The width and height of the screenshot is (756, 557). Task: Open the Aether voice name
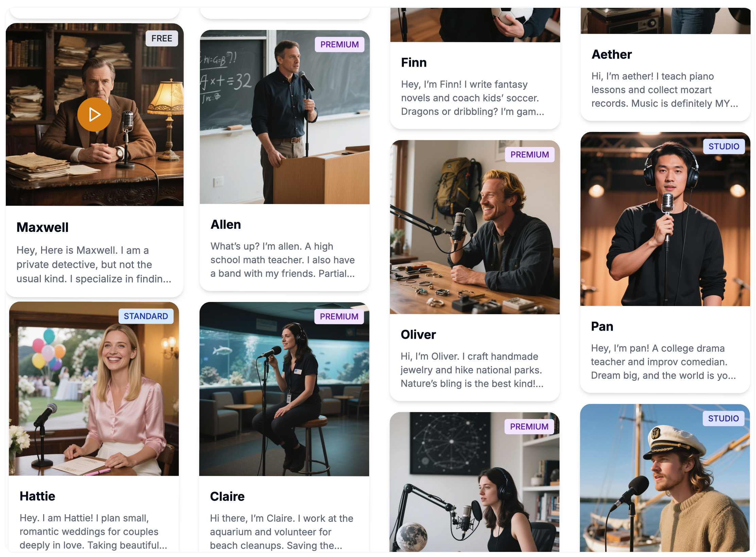(612, 54)
